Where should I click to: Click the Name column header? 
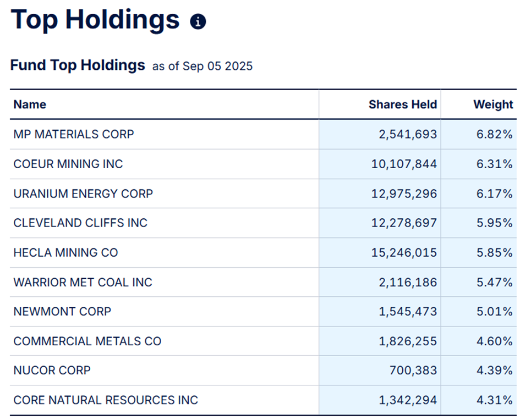(30, 104)
